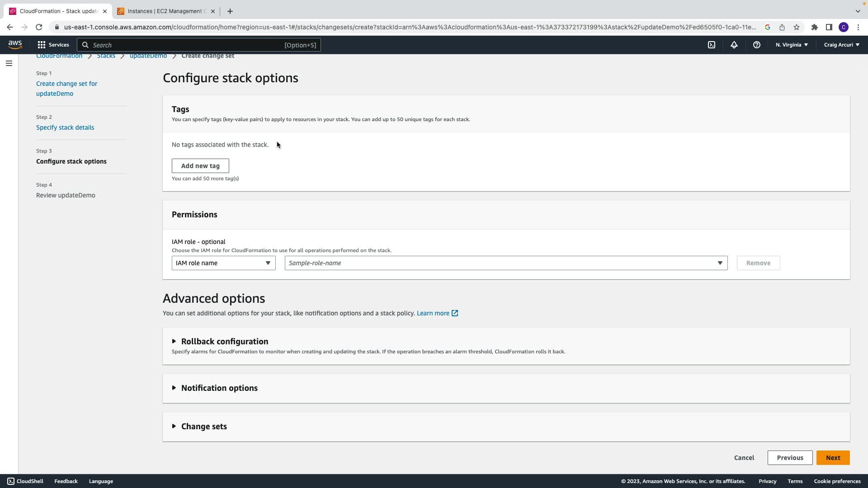
Task: Open the browser extensions puzzle icon
Action: (814, 27)
